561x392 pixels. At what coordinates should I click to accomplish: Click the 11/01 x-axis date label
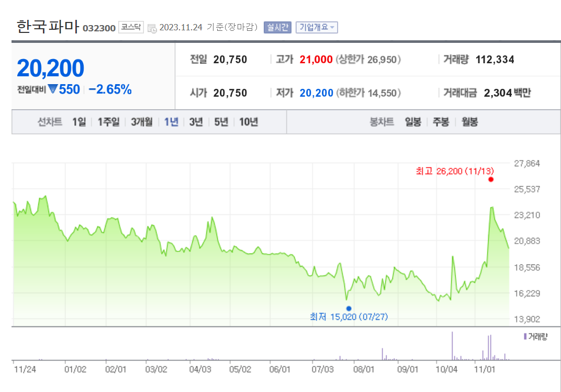(485, 369)
